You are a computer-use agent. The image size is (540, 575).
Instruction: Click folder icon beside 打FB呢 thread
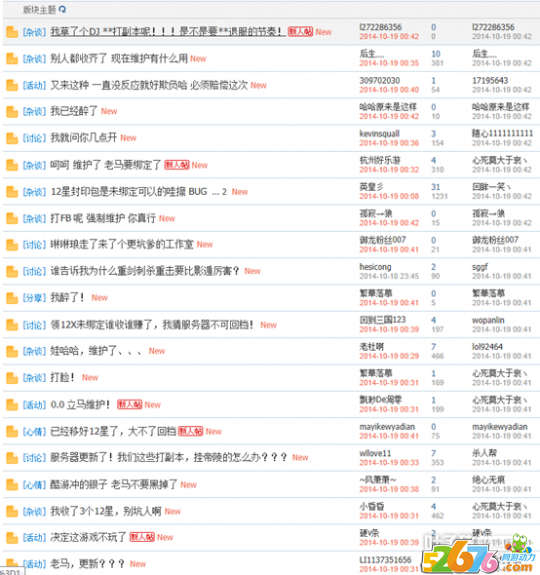[12, 219]
